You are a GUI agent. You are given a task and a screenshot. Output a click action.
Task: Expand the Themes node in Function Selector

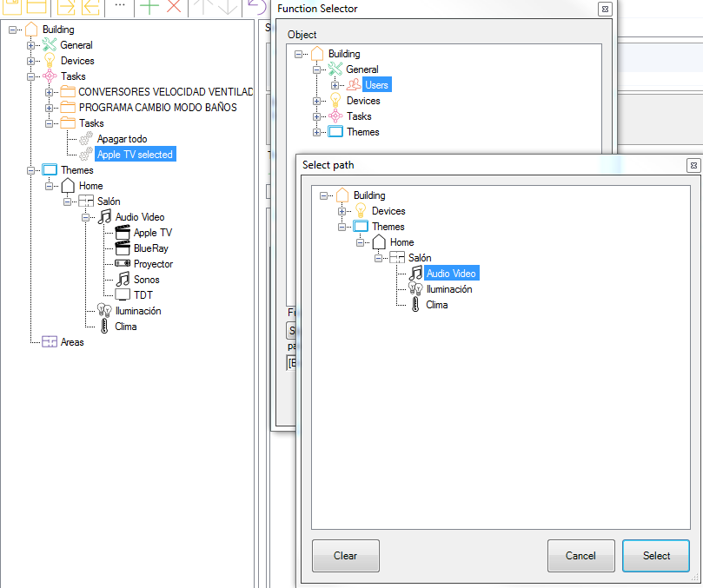317,132
